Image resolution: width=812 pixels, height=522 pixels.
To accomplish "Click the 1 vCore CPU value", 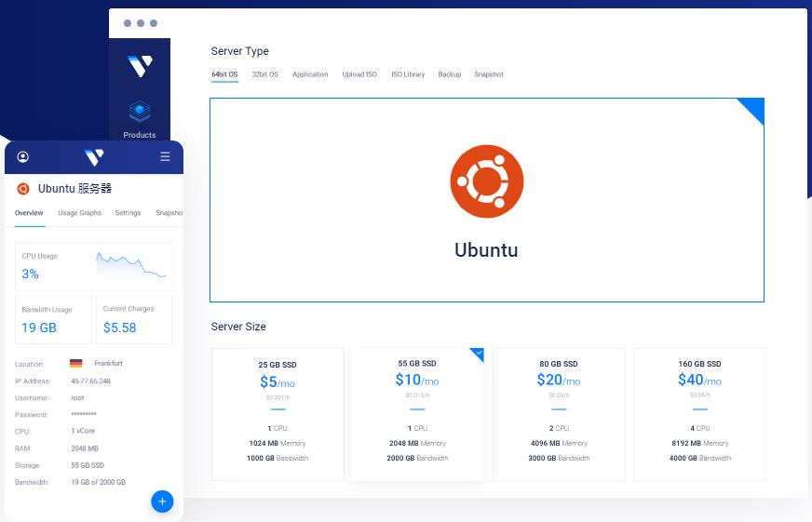I will [83, 431].
